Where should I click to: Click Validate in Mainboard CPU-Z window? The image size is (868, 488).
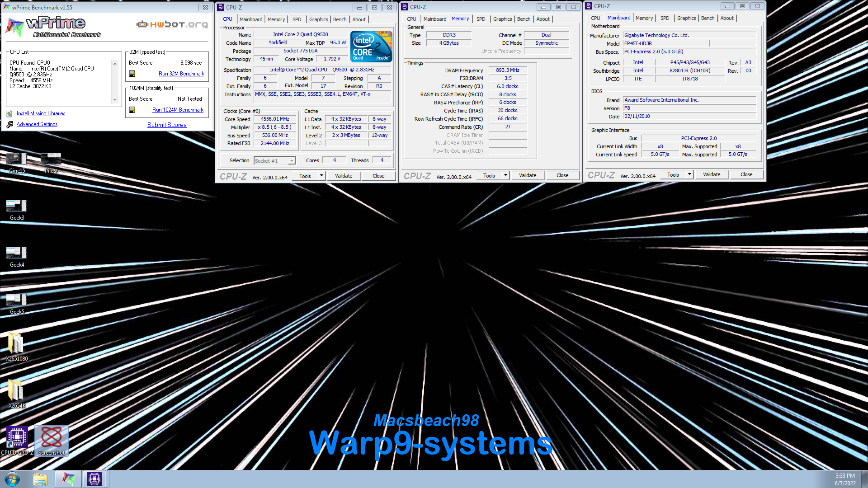pos(712,174)
